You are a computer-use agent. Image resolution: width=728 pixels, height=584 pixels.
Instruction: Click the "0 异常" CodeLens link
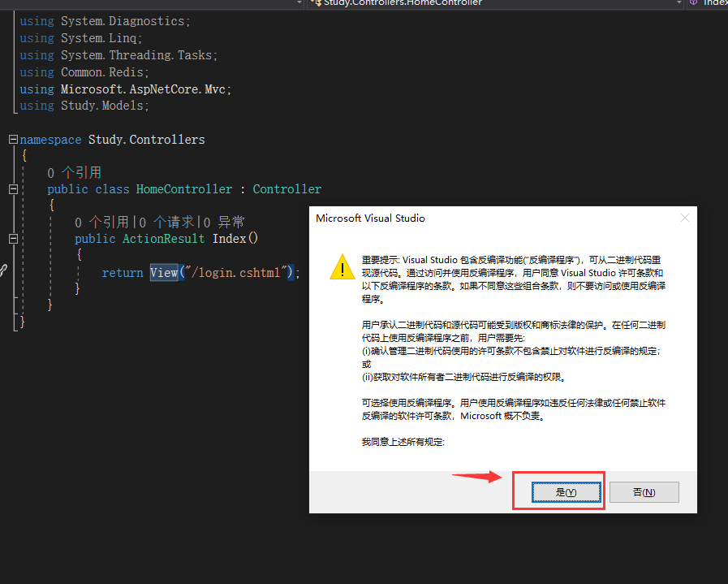coord(224,222)
